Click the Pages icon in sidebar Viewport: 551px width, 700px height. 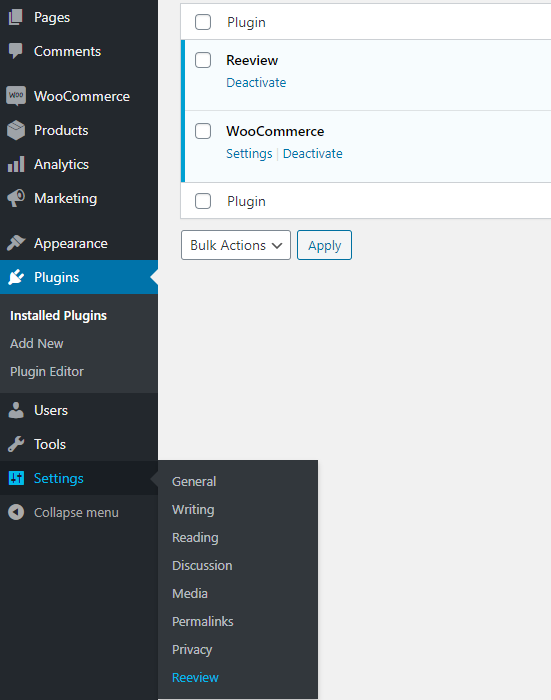(16, 17)
